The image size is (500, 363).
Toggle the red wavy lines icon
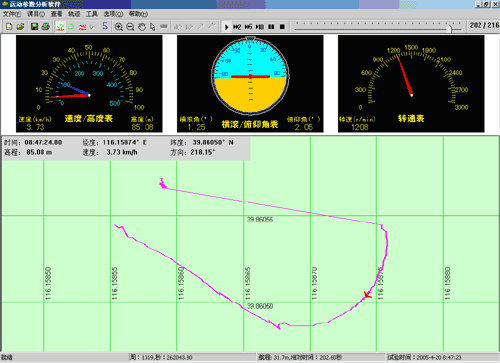pos(82,27)
